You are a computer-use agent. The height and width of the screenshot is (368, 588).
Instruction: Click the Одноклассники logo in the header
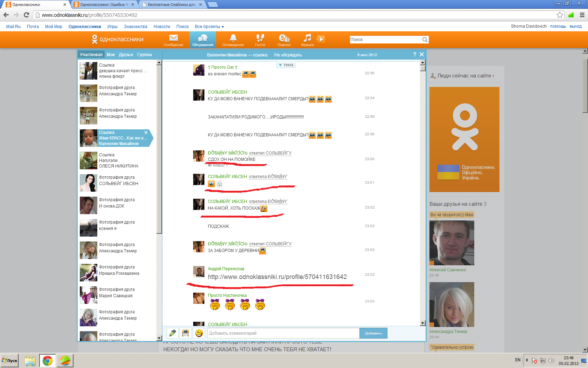(x=118, y=39)
